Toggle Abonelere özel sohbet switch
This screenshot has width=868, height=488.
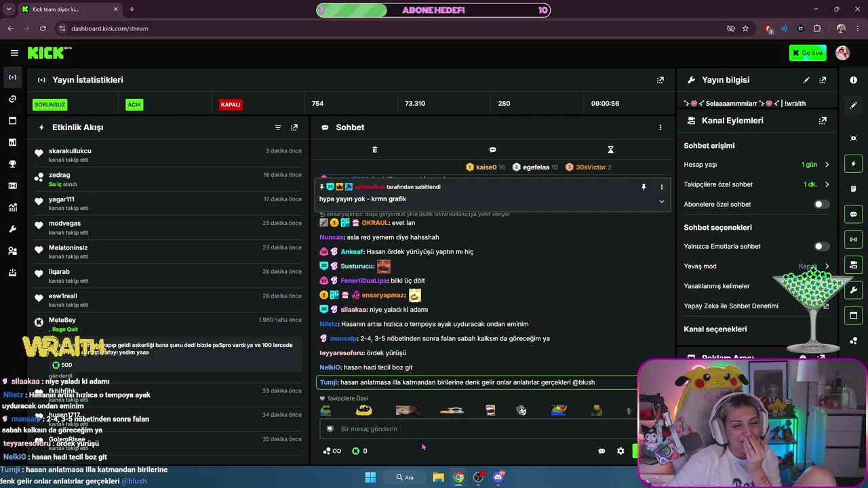pyautogui.click(x=821, y=204)
